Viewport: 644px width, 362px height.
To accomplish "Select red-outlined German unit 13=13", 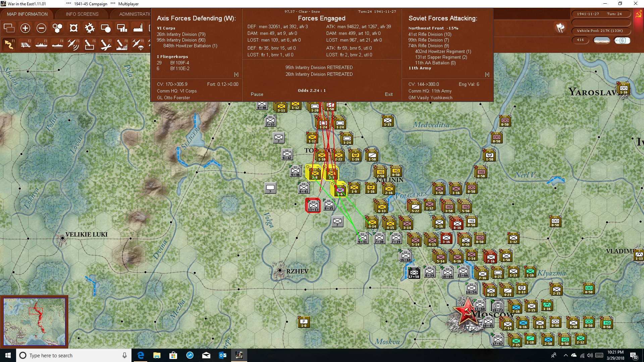I will click(x=313, y=205).
